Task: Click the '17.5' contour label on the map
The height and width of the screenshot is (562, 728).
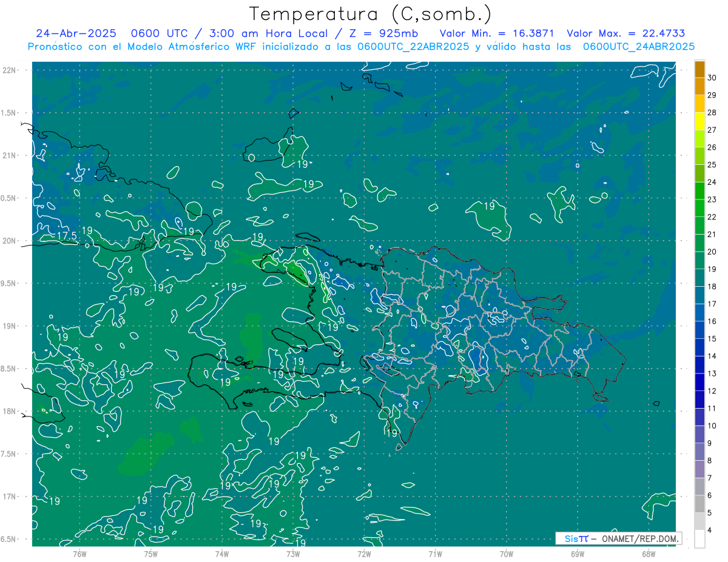Action: pyautogui.click(x=66, y=236)
